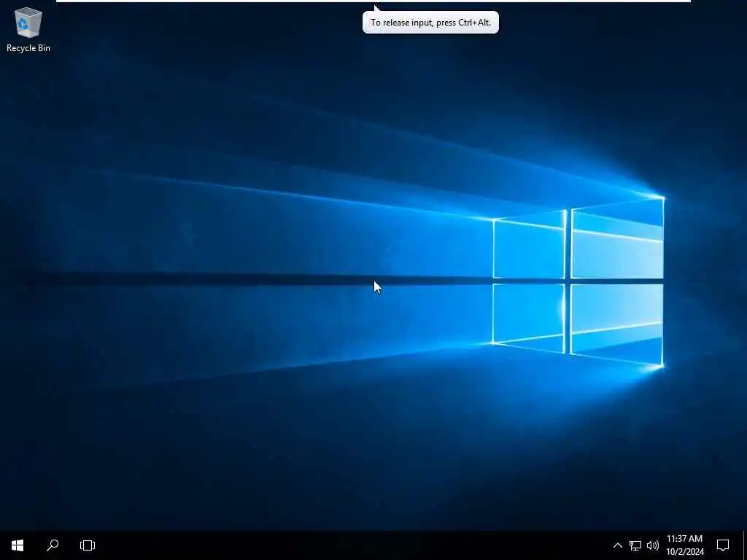Click the Show desktop strip at taskbar end

point(744,545)
